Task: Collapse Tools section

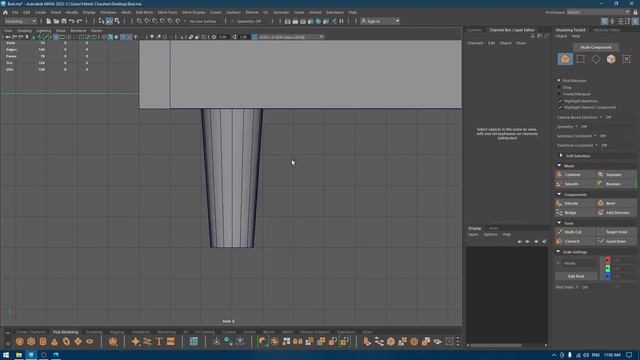Action: tap(559, 223)
